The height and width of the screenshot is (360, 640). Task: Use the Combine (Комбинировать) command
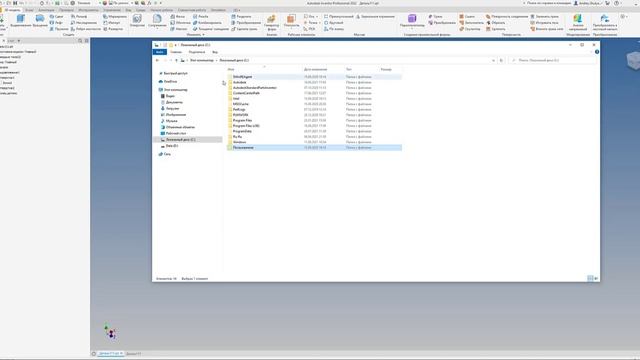pos(207,23)
